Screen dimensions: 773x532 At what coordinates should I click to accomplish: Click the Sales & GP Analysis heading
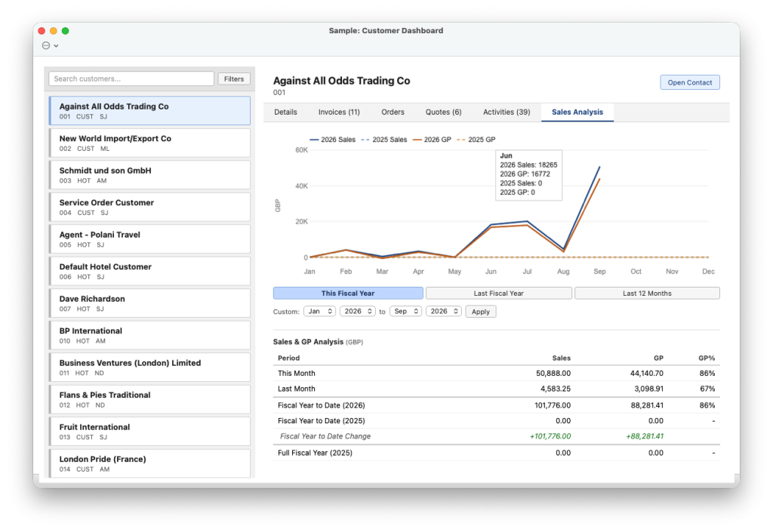point(308,342)
